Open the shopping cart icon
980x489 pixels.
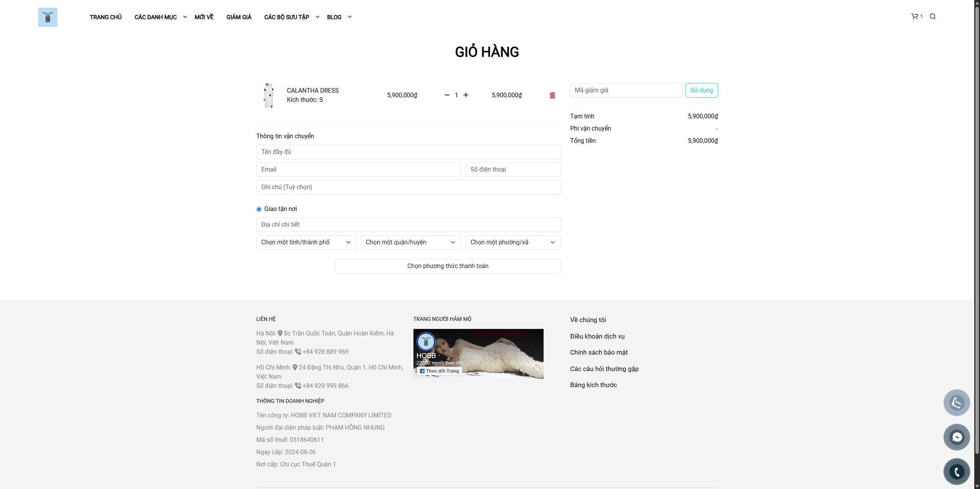pos(915,16)
